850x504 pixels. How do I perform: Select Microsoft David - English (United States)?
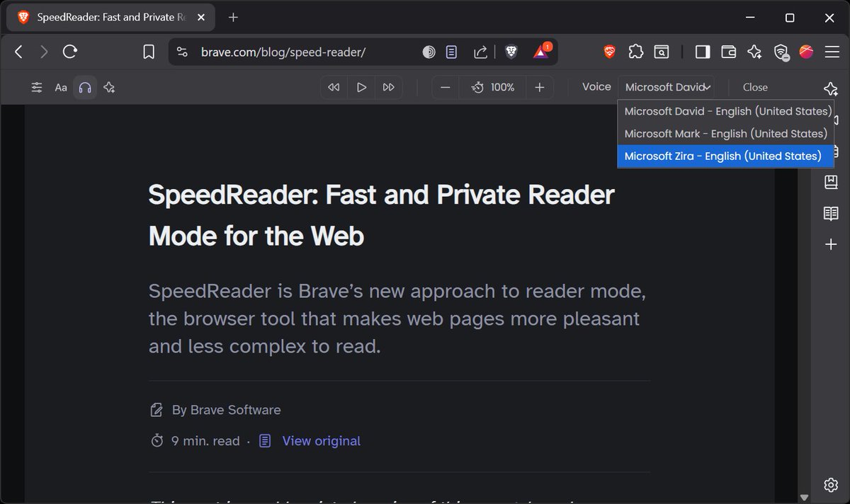coord(725,111)
